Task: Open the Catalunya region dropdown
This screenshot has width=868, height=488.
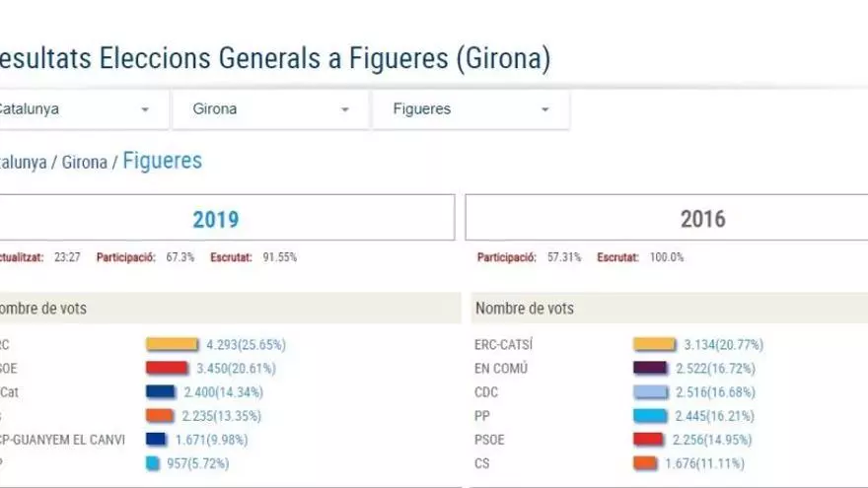Action: tap(74, 109)
